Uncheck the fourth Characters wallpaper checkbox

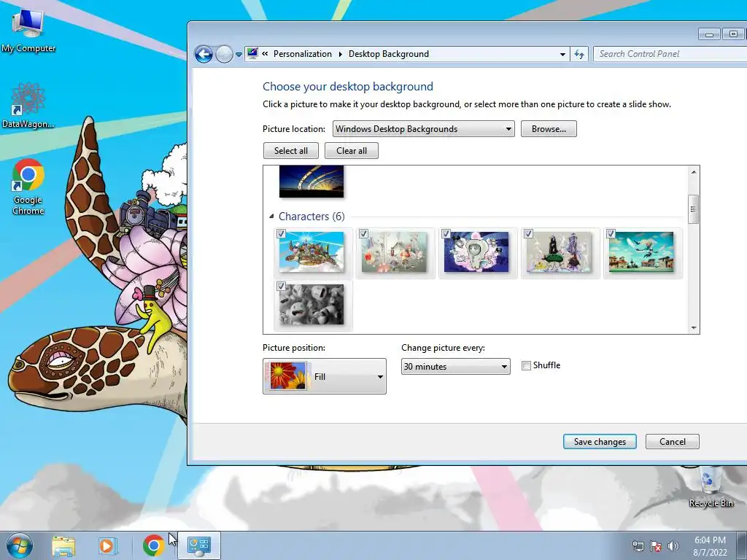click(x=528, y=234)
